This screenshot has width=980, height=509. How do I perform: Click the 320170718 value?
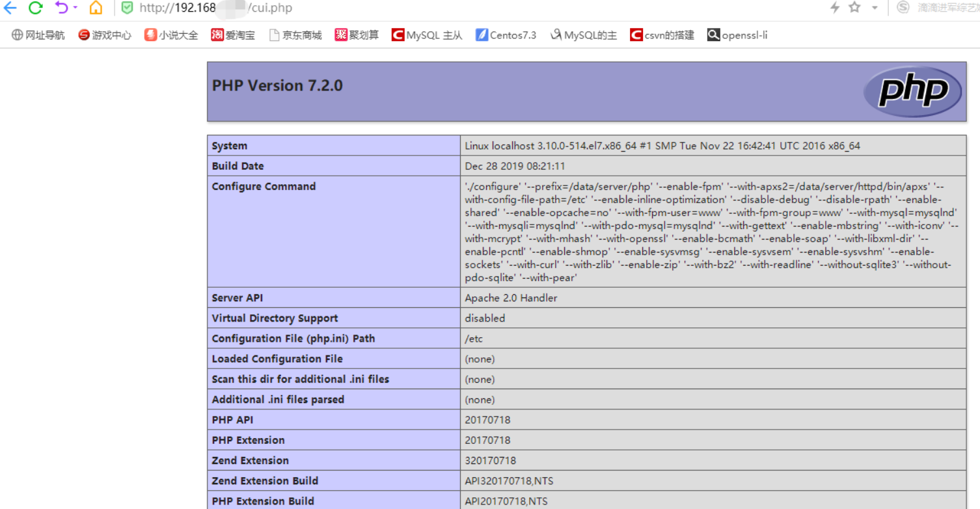pyautogui.click(x=490, y=460)
